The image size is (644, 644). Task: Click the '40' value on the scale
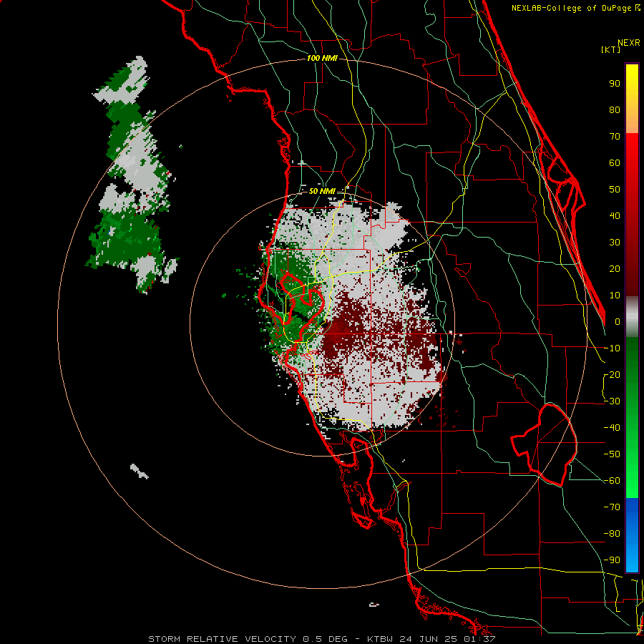click(x=615, y=215)
